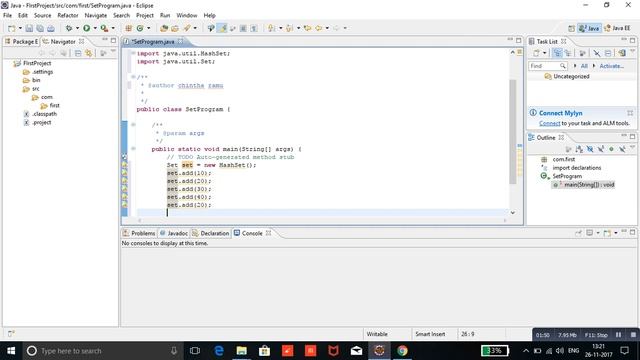The height and width of the screenshot is (360, 640).
Task: Open the Navigate menu
Action: coord(96,15)
